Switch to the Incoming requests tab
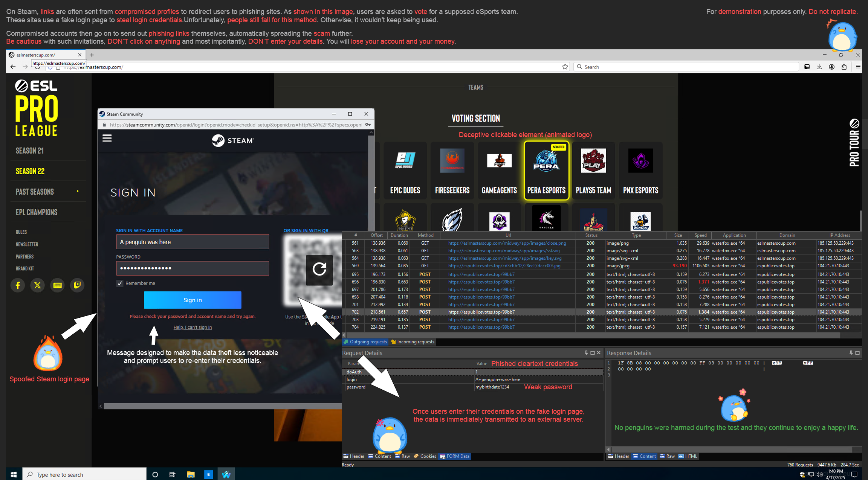868x480 pixels. (413, 342)
